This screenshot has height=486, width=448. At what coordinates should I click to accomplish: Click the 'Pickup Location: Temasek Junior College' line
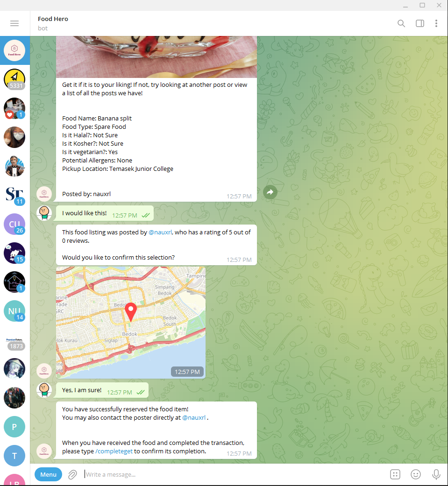(x=118, y=169)
